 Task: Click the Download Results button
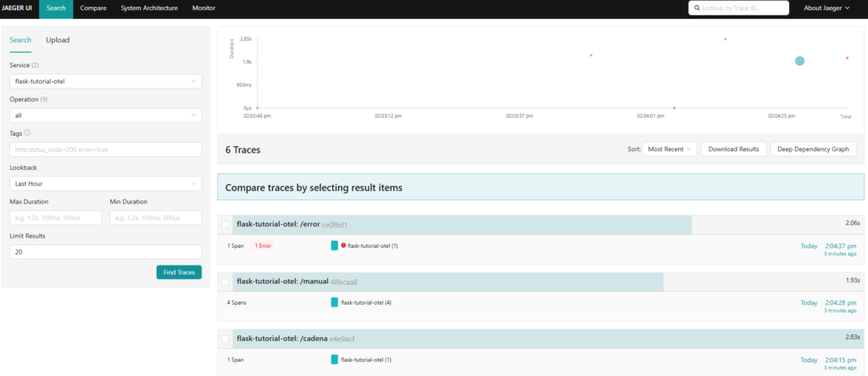734,149
